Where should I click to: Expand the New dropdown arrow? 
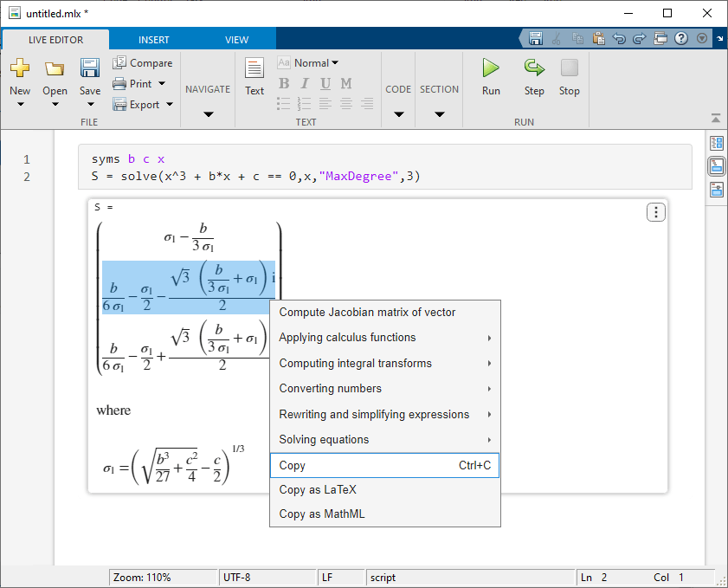pyautogui.click(x=20, y=104)
